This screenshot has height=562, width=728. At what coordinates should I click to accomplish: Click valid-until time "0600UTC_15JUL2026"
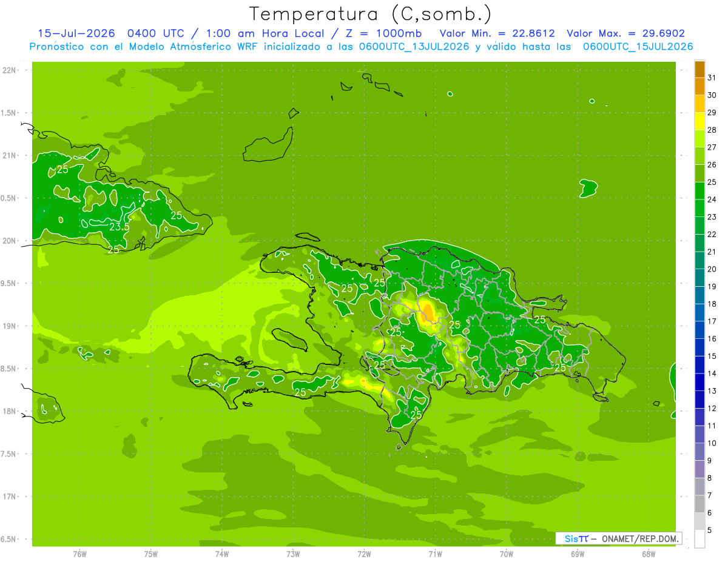(x=638, y=47)
